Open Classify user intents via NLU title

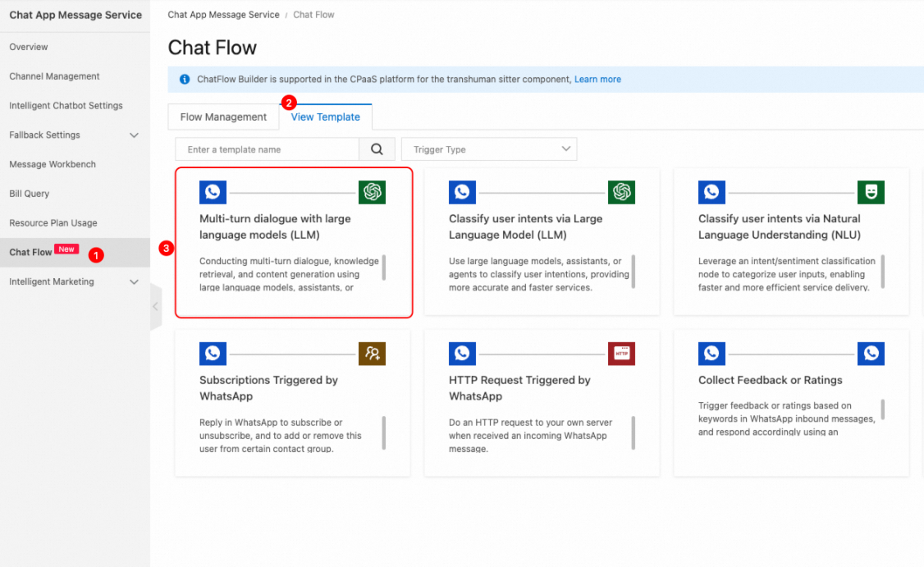[x=780, y=226]
